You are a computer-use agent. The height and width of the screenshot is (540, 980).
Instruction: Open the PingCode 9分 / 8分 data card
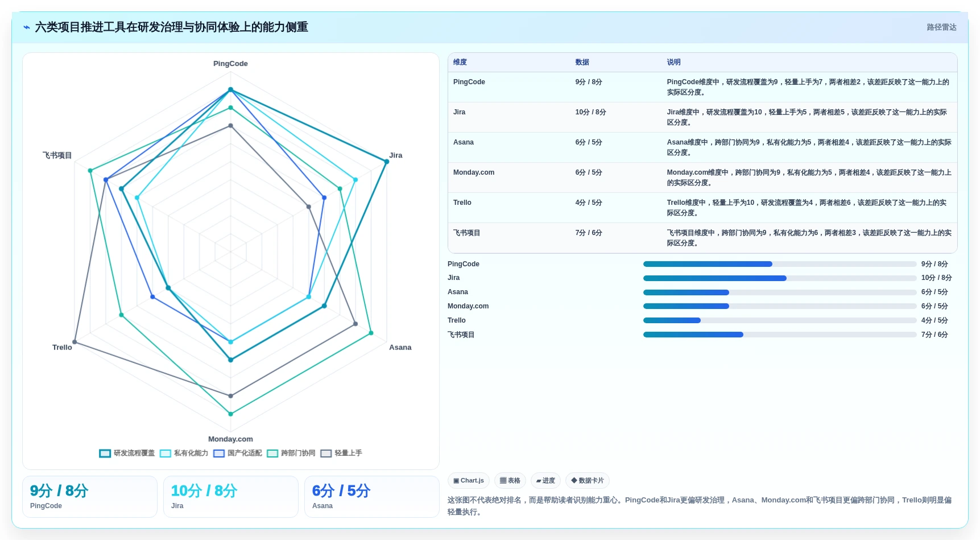[90, 497]
